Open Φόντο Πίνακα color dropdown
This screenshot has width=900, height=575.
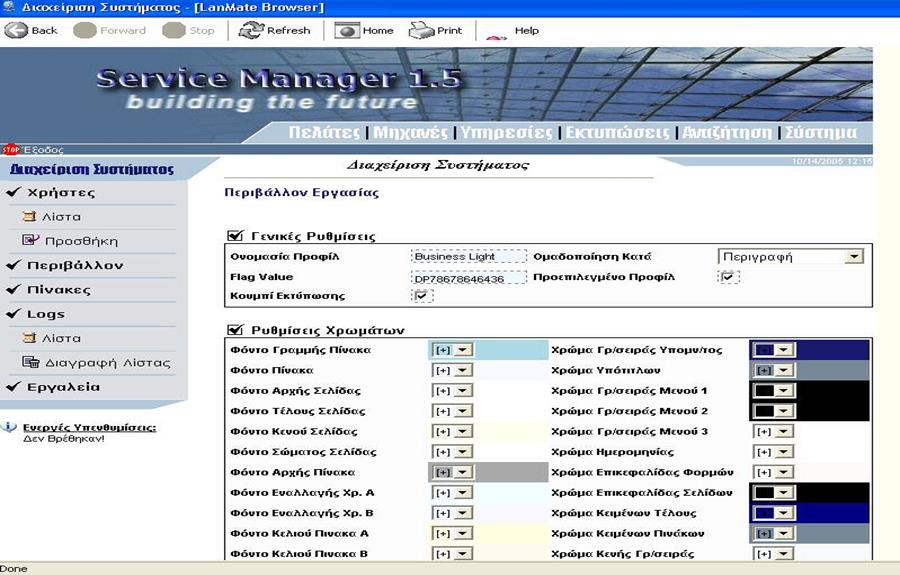(x=463, y=370)
